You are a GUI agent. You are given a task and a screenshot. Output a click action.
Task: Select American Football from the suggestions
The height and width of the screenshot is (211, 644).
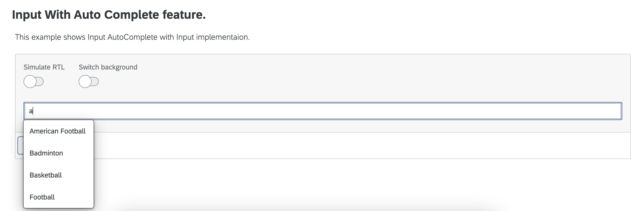click(x=57, y=131)
